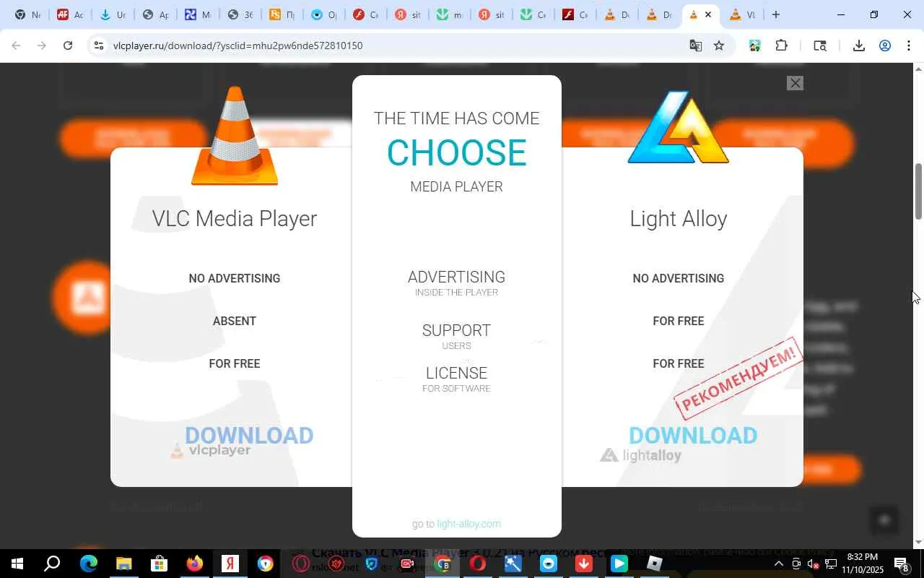Open the Roblox icon on taskbar

[655, 564]
